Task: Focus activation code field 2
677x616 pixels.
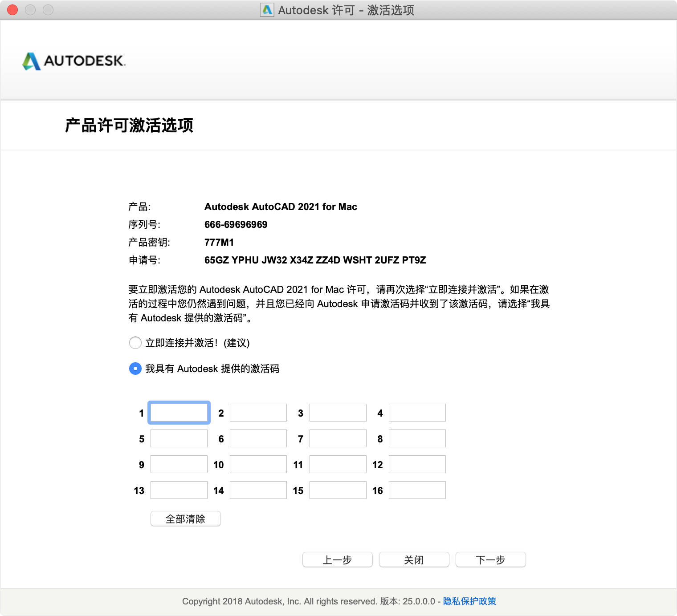Action: (258, 413)
